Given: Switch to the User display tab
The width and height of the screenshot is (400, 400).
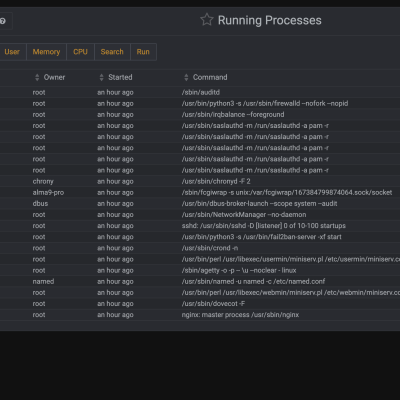Looking at the screenshot, I should coord(12,52).
